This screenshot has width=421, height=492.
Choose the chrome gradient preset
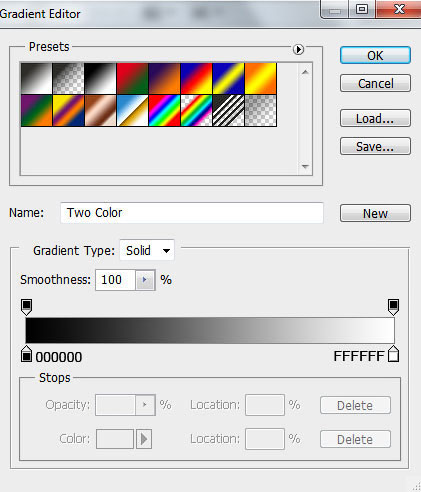[x=133, y=111]
